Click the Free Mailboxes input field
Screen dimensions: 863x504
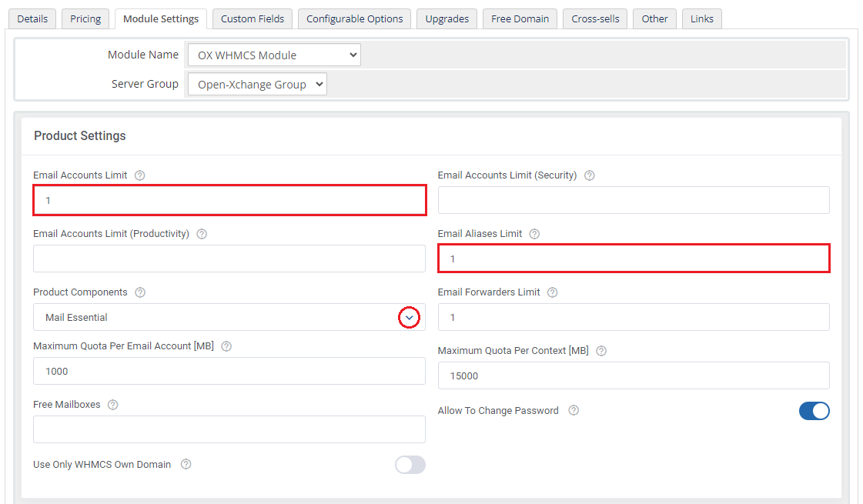coord(229,429)
